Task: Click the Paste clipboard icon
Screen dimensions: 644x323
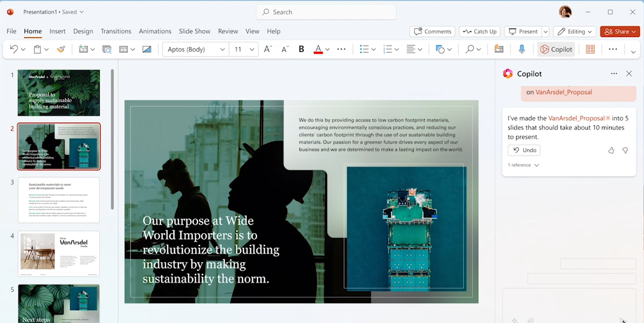Action: pos(37,49)
